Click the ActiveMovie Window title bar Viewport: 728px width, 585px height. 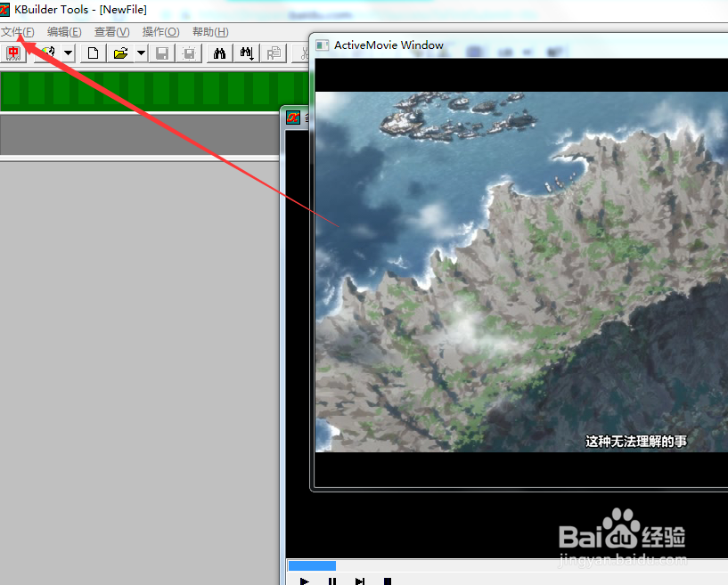(x=518, y=45)
